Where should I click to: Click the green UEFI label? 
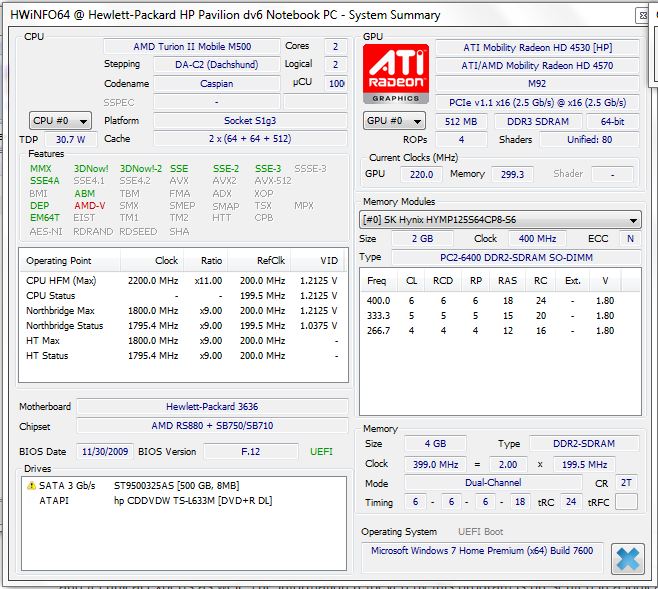321,452
